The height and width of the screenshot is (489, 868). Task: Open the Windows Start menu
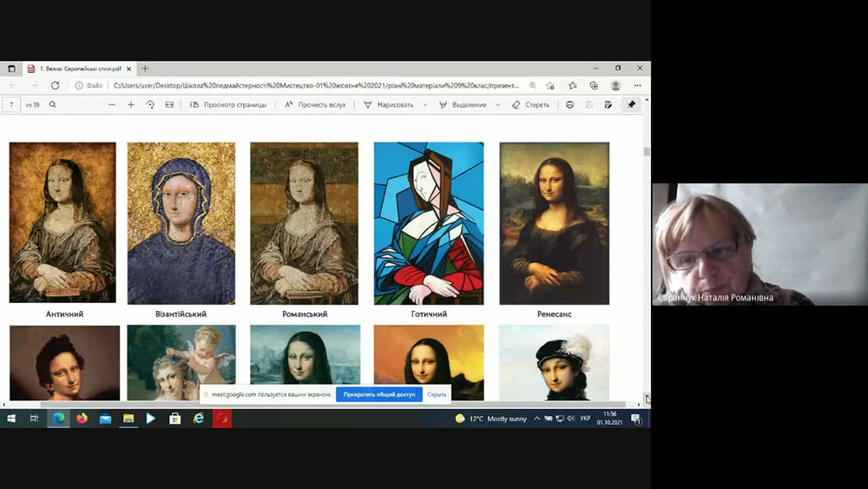tap(11, 419)
